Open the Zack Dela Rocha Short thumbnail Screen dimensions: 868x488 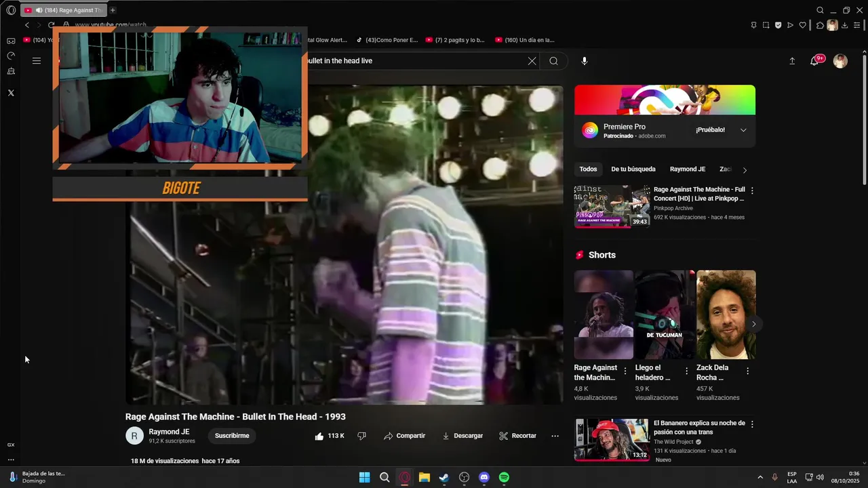[726, 314]
